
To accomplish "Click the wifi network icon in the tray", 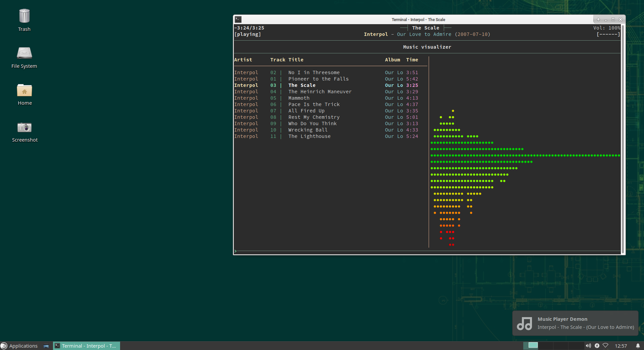I will tap(606, 346).
